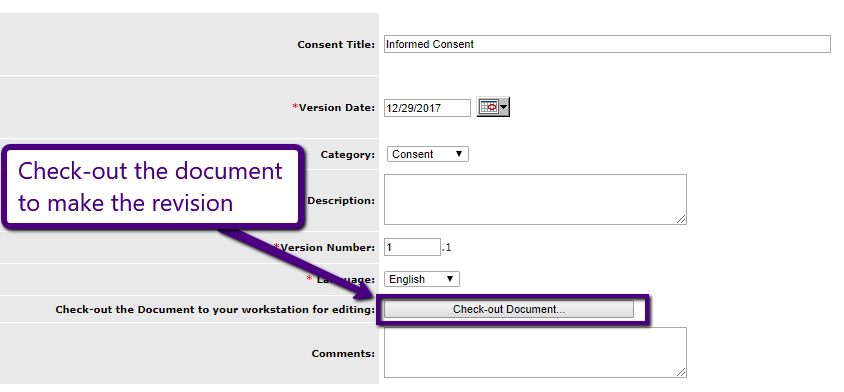This screenshot has height=392, width=844.
Task: Click the 'Consent Title:' label
Action: (336, 45)
